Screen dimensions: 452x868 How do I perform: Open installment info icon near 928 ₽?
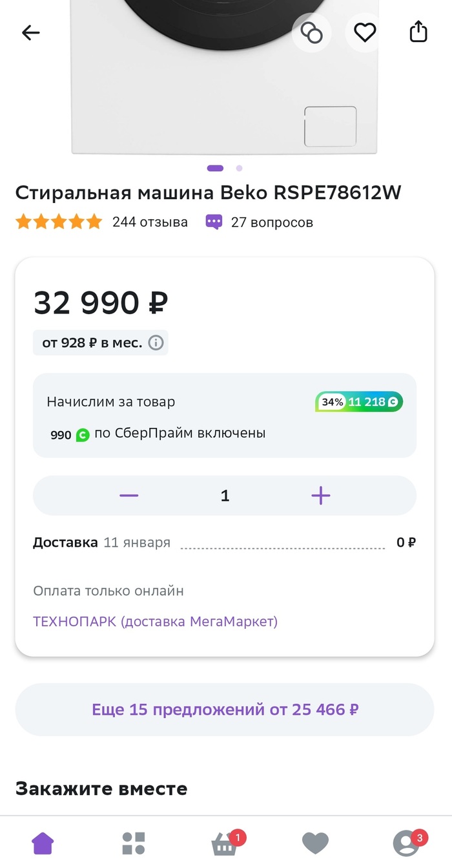pos(156,343)
